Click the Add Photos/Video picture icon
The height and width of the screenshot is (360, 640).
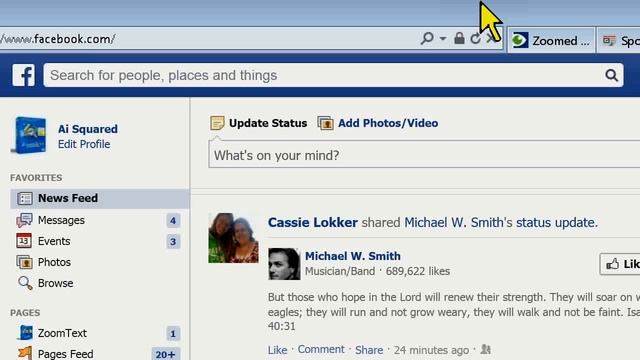326,123
